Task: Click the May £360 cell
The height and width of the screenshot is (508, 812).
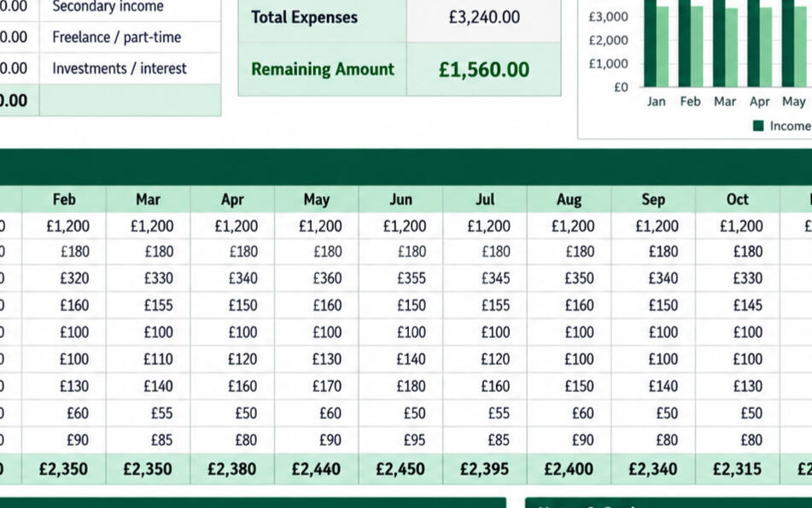Action: click(x=317, y=278)
